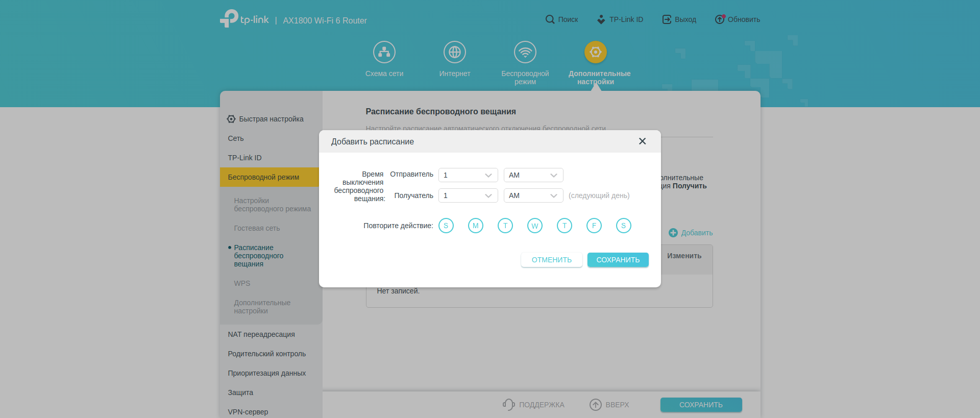The height and width of the screenshot is (418, 980).
Task: Click the Обновить update icon
Action: [x=720, y=19]
